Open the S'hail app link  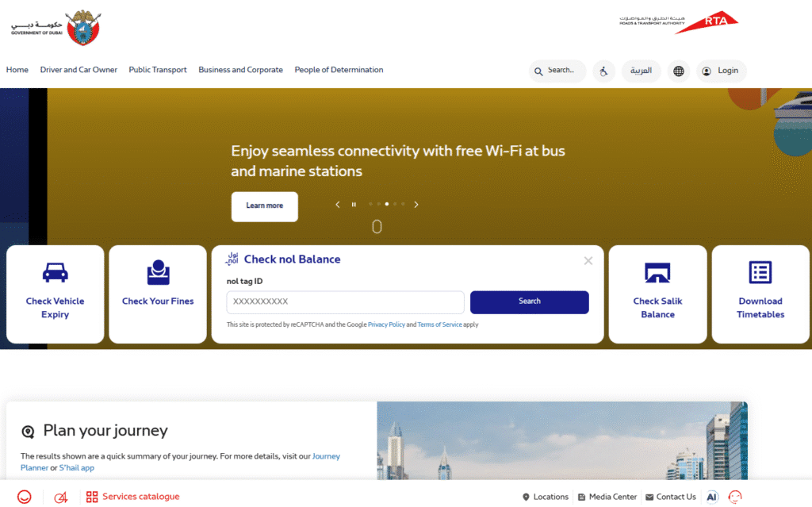click(77, 467)
